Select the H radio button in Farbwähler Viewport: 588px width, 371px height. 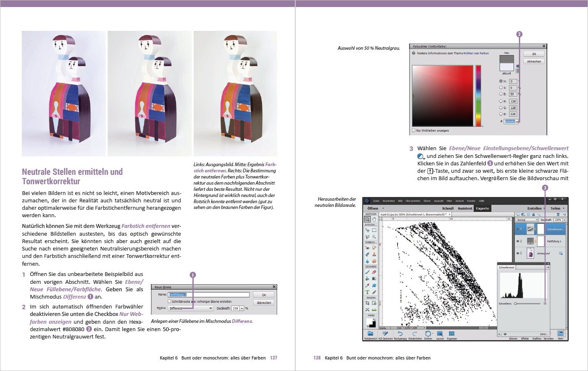coord(501,81)
